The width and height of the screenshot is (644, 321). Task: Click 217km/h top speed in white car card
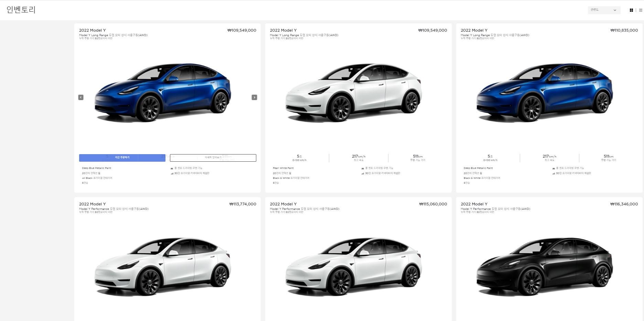tap(358, 158)
